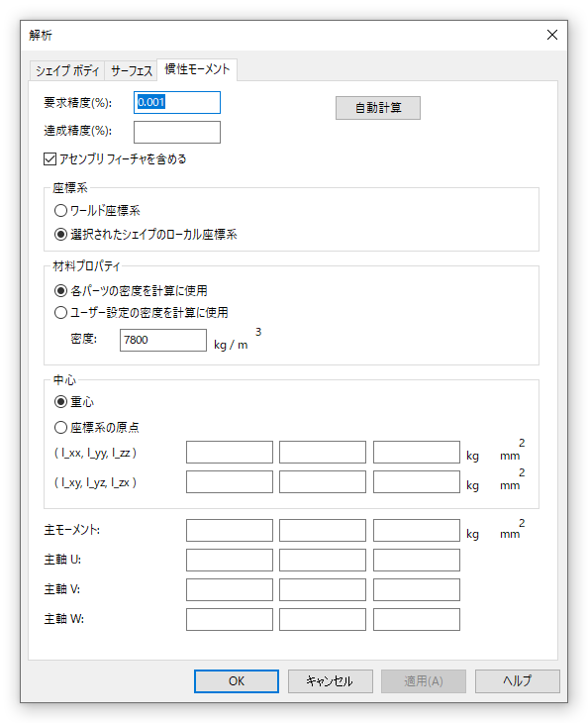Viewport: 588px width, 723px height.
Task: Click the I_yy value field
Action: tap(323, 452)
